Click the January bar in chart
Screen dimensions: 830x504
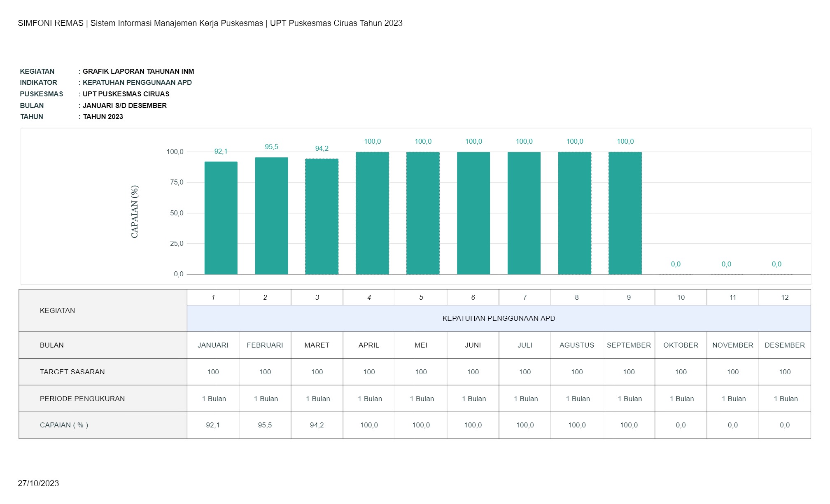tap(221, 218)
